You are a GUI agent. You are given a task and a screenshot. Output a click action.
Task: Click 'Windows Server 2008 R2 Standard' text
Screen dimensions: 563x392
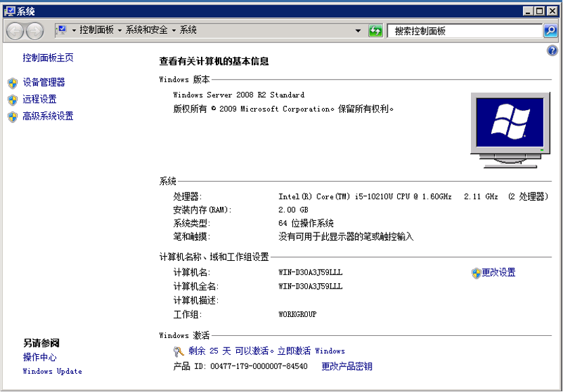click(x=239, y=95)
